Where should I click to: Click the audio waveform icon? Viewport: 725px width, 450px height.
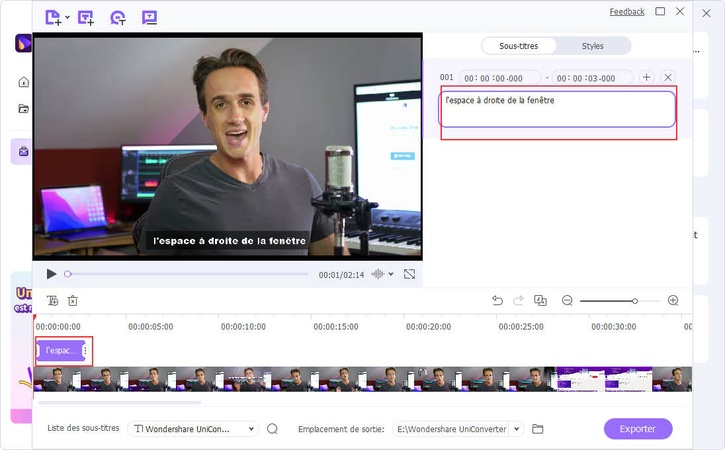[378, 274]
